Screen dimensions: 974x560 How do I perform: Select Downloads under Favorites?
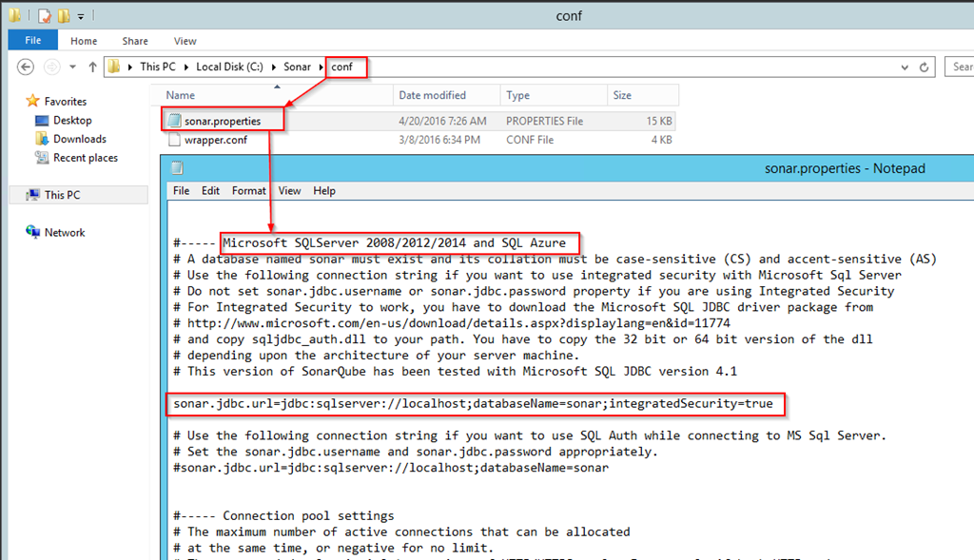click(x=79, y=139)
